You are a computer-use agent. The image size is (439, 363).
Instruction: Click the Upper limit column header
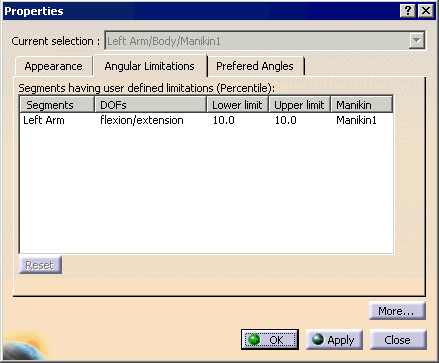pyautogui.click(x=299, y=105)
